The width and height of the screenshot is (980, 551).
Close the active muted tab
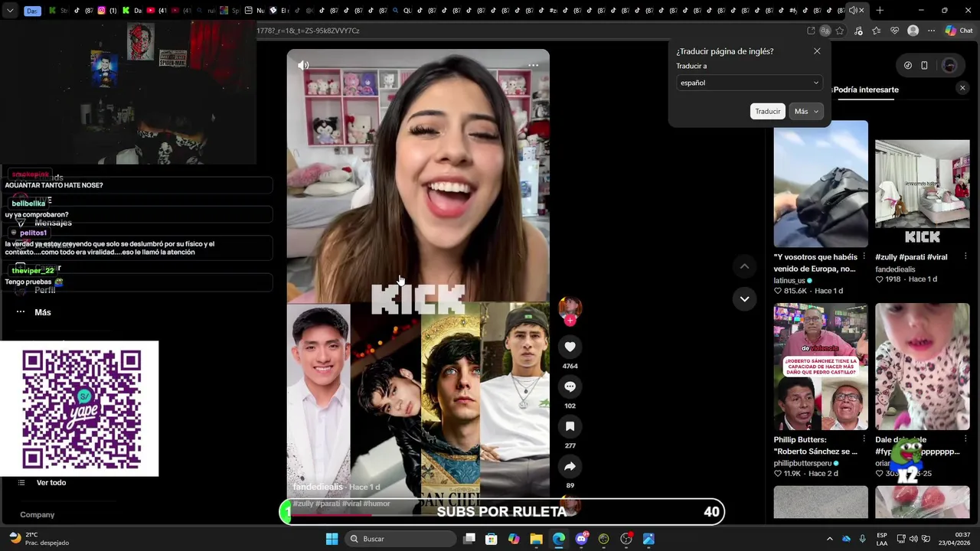(x=861, y=11)
